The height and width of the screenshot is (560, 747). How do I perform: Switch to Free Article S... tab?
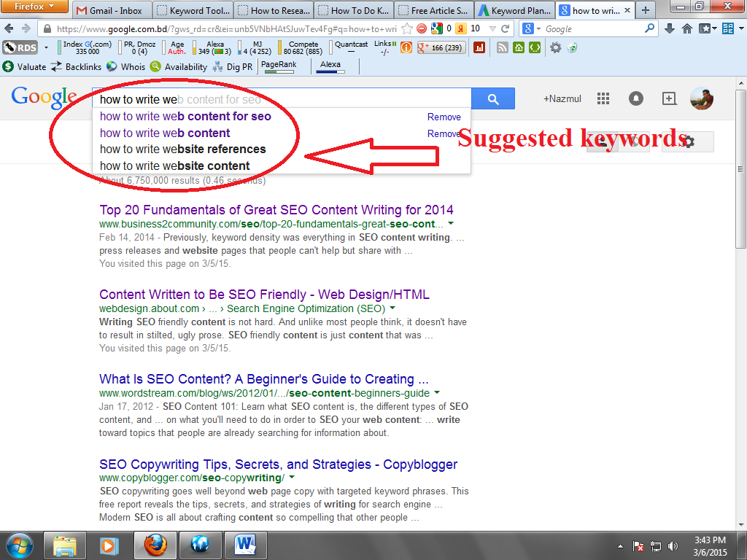(435, 10)
